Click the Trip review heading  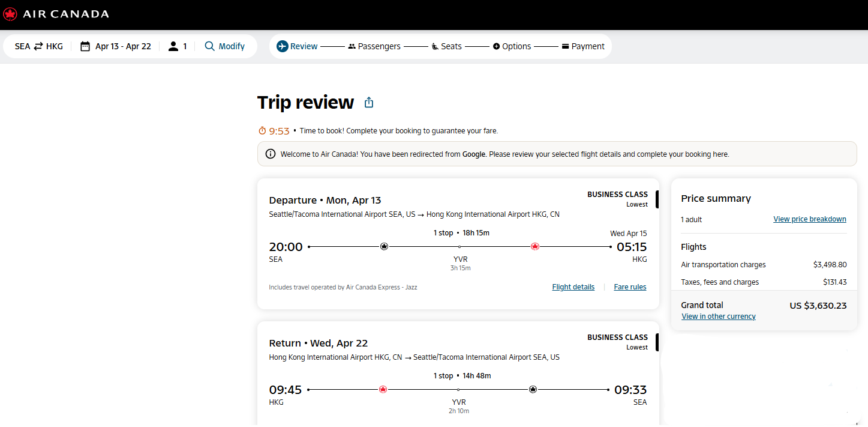[306, 103]
